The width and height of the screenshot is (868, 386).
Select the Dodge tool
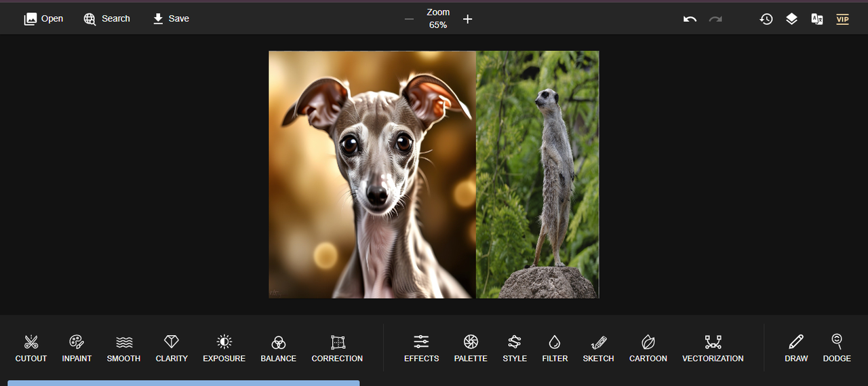pos(837,348)
